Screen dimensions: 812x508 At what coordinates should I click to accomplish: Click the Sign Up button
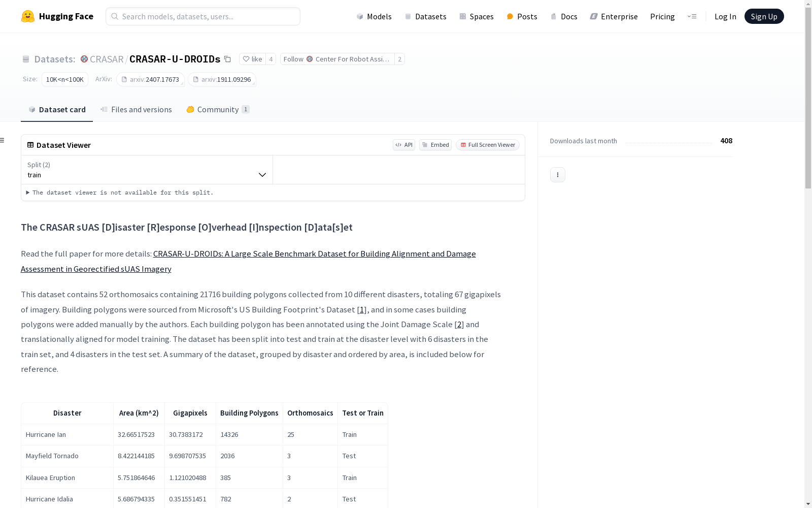(x=764, y=16)
